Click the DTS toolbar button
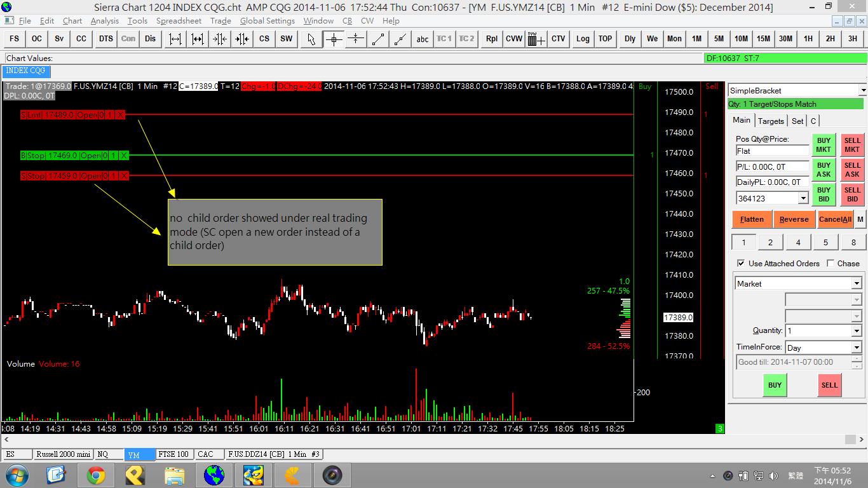 point(105,39)
